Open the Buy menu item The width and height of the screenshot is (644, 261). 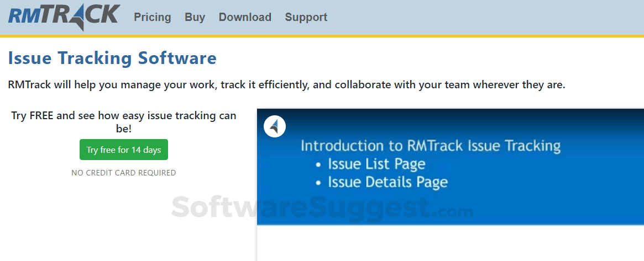click(x=195, y=17)
